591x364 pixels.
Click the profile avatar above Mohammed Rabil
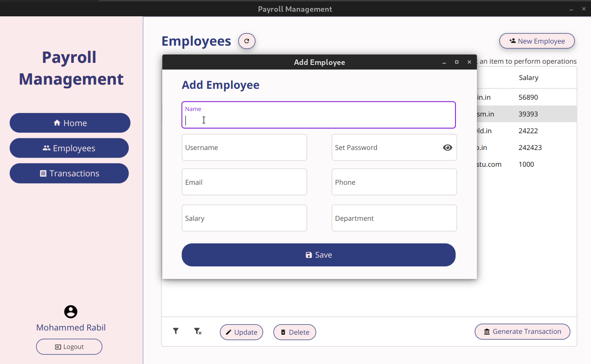coord(70,312)
